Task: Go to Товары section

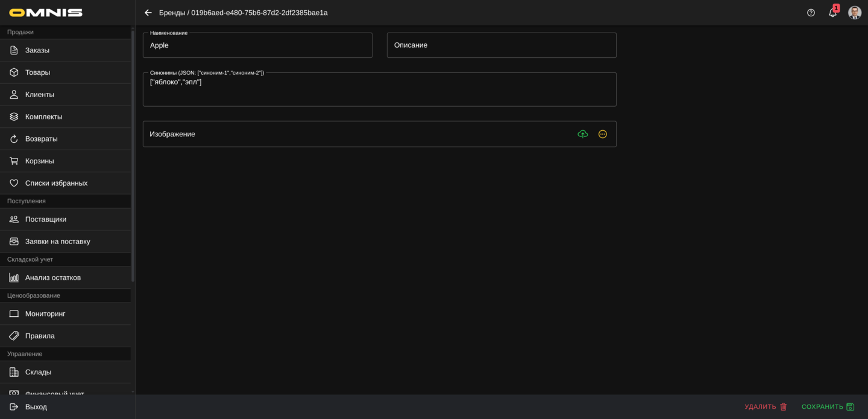Action: point(37,72)
